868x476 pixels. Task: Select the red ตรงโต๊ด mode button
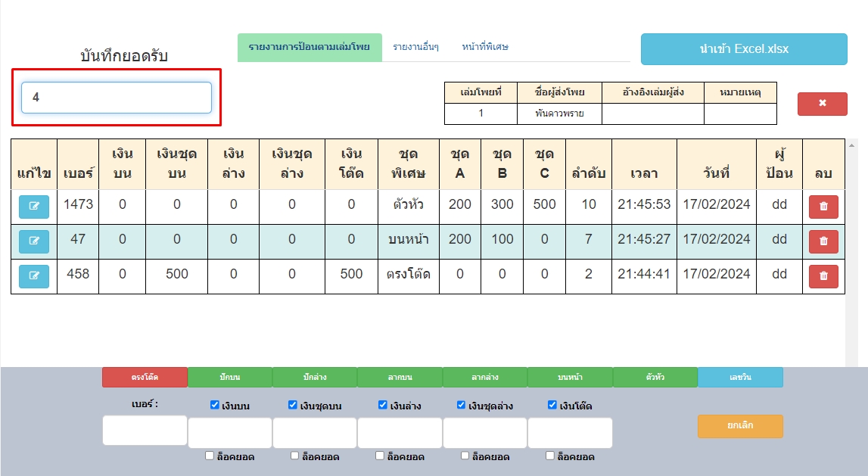(x=145, y=377)
